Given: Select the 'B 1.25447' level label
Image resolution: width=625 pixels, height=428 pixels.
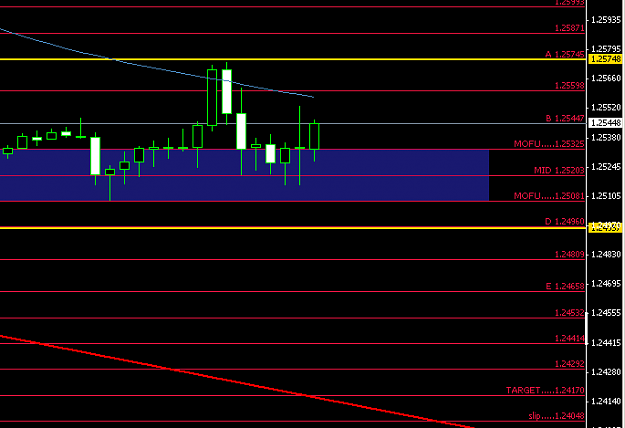Looking at the screenshot, I should pos(565,118).
